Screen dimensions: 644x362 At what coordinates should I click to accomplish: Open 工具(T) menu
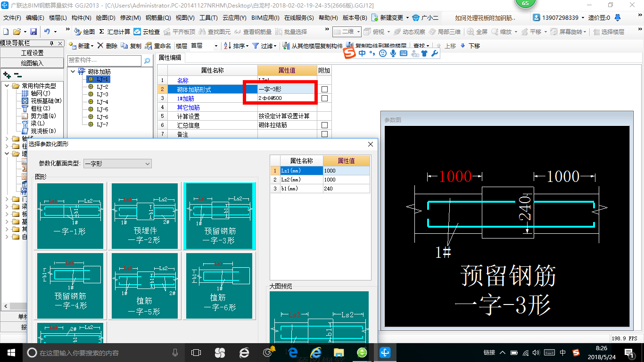pos(208,18)
